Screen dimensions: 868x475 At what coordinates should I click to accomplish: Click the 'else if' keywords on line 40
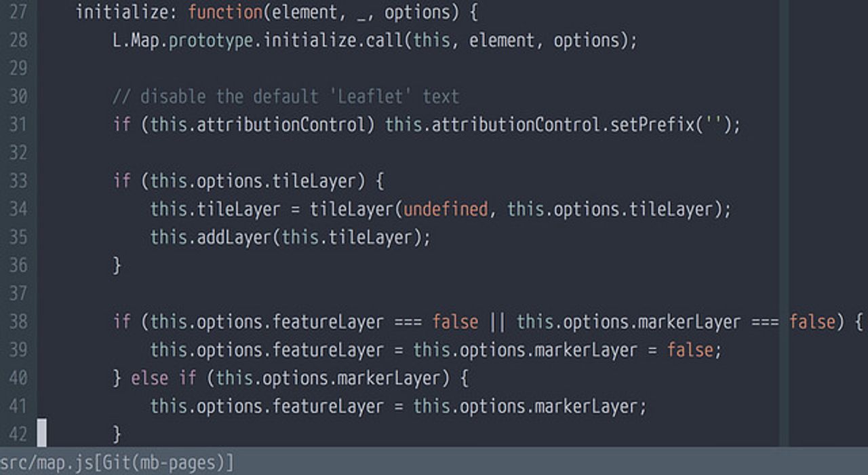click(x=163, y=378)
